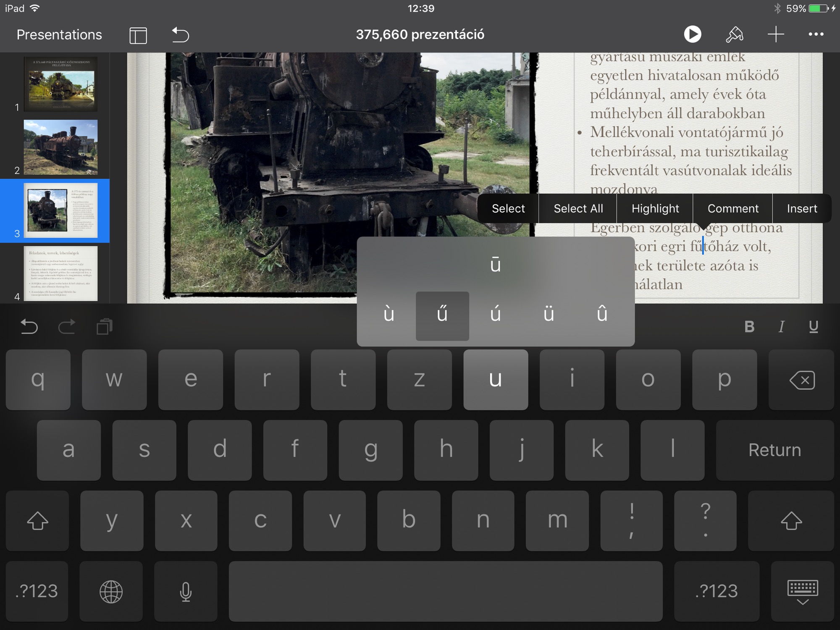Image resolution: width=840 pixels, height=630 pixels.
Task: Toggle bold formatting
Action: [x=749, y=327]
